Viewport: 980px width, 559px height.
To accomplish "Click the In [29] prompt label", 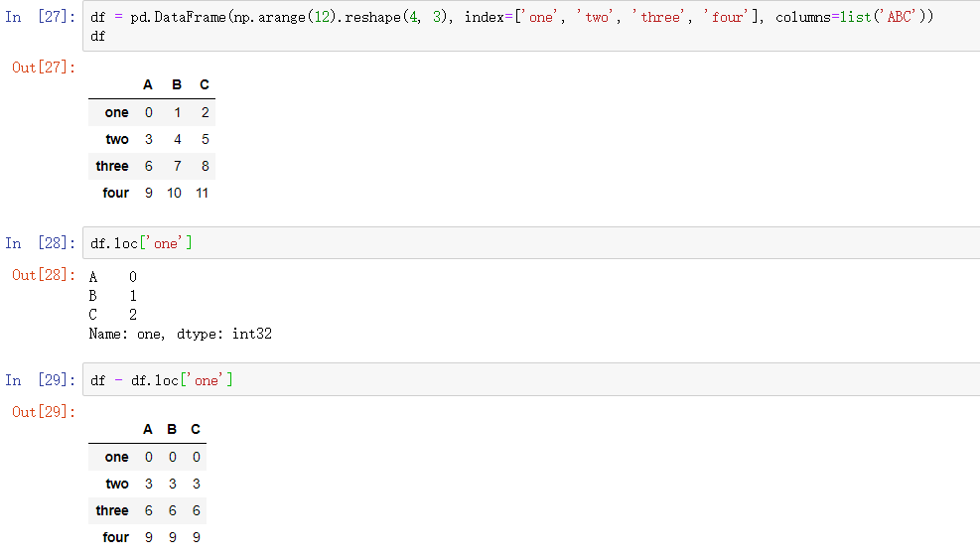I will pos(40,379).
